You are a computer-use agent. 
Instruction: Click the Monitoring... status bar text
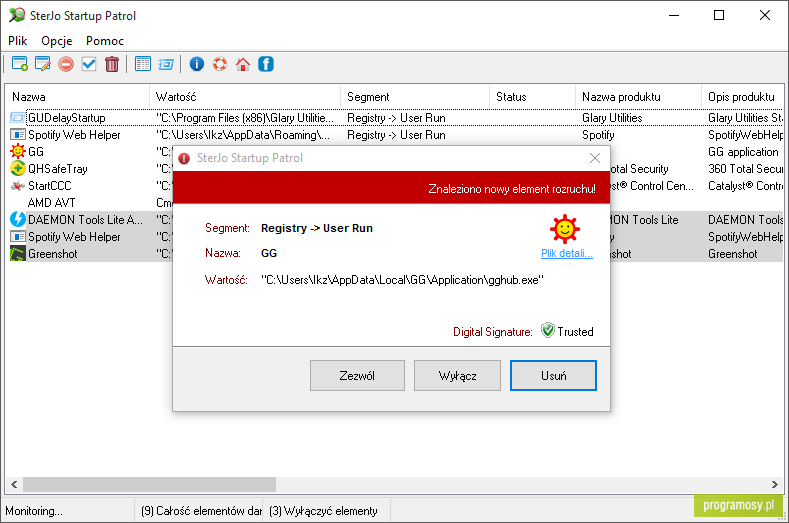pos(34,511)
